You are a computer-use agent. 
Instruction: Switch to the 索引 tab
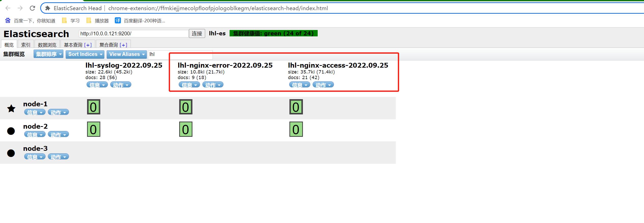[x=26, y=44]
